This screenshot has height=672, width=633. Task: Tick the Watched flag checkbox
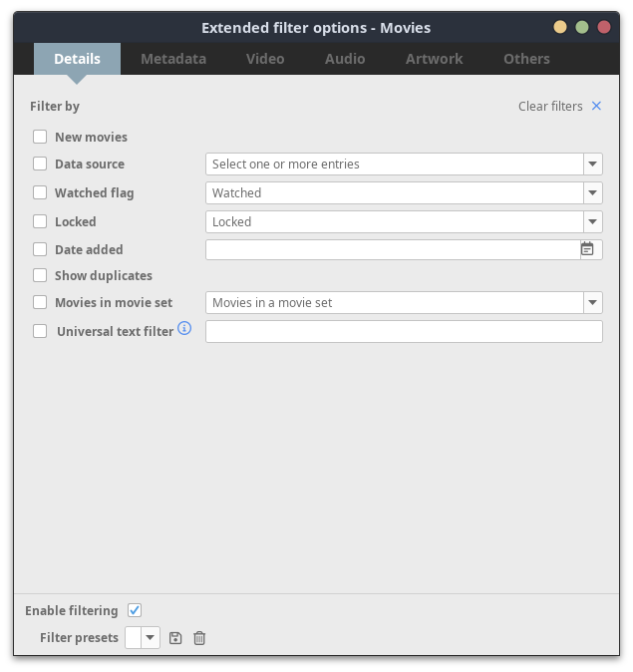point(40,193)
